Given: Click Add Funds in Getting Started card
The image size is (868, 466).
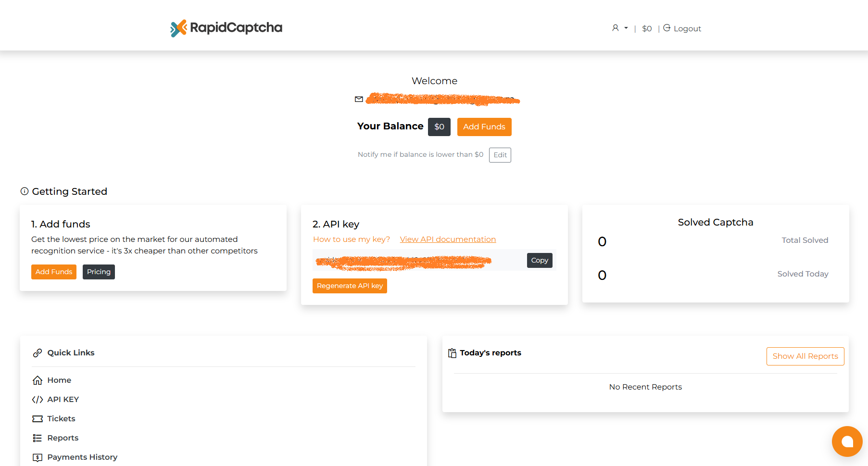Looking at the screenshot, I should [x=54, y=272].
